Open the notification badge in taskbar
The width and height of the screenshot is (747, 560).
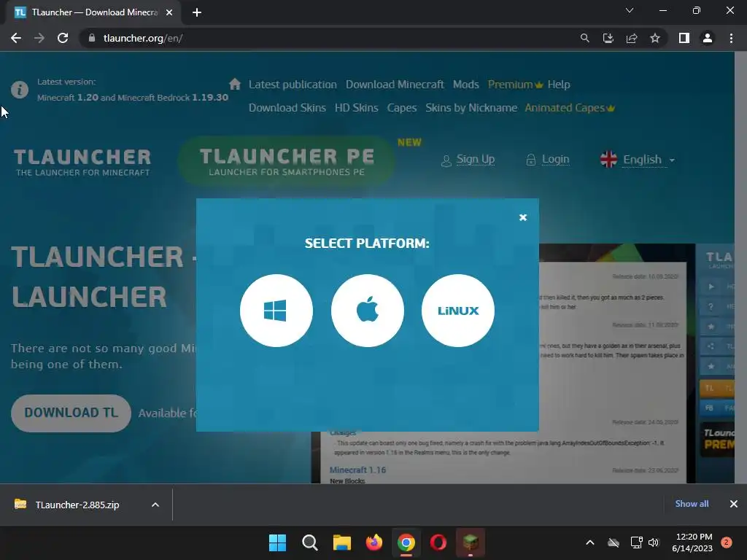point(727,542)
